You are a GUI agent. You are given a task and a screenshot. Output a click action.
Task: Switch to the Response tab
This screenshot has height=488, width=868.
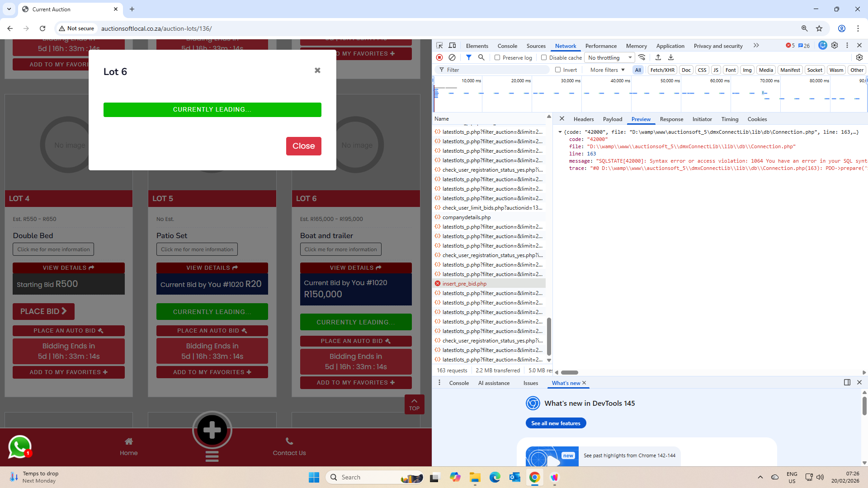[671, 119]
